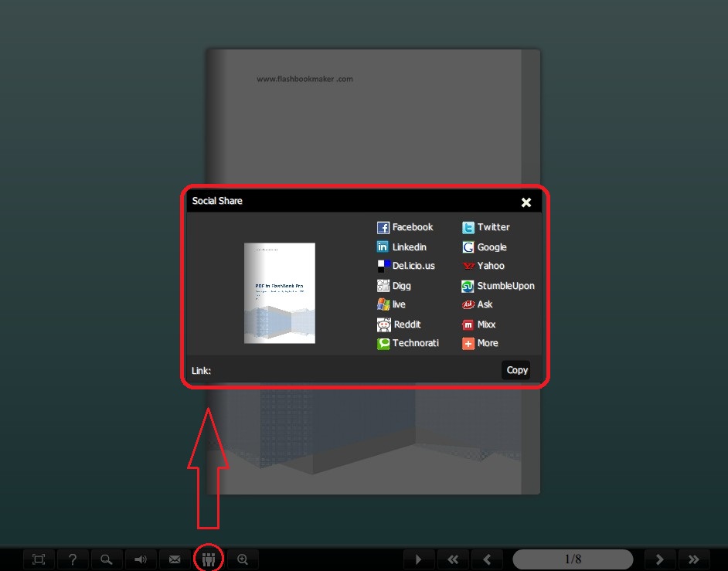Click the Mixx share icon
The width and height of the screenshot is (728, 571).
coord(468,325)
